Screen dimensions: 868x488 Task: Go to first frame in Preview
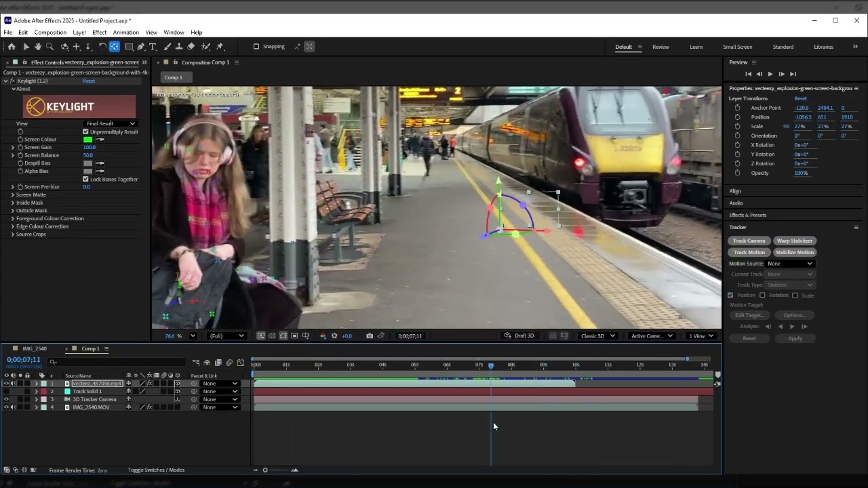click(748, 74)
